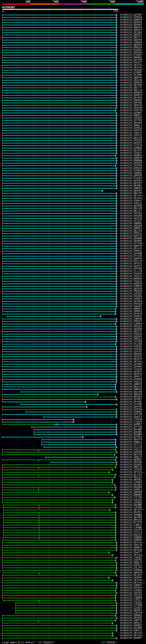Select hit UniRef100_P55307
The image size is (146, 644).
point(131,321)
